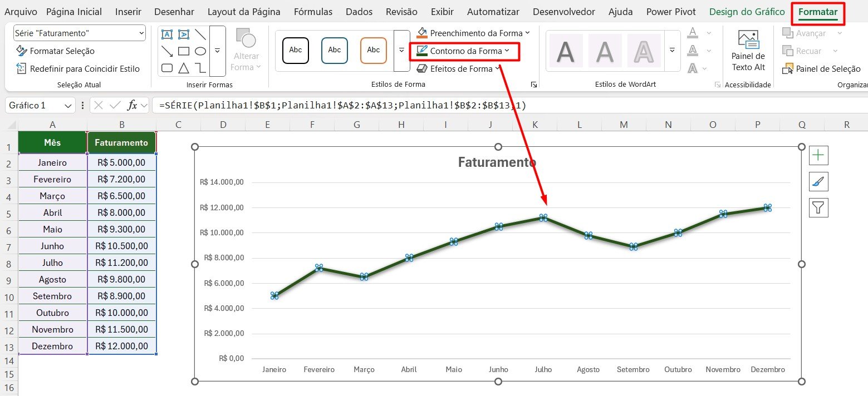Click the Avançar button
Screen dimensions: 868x396
[812, 33]
